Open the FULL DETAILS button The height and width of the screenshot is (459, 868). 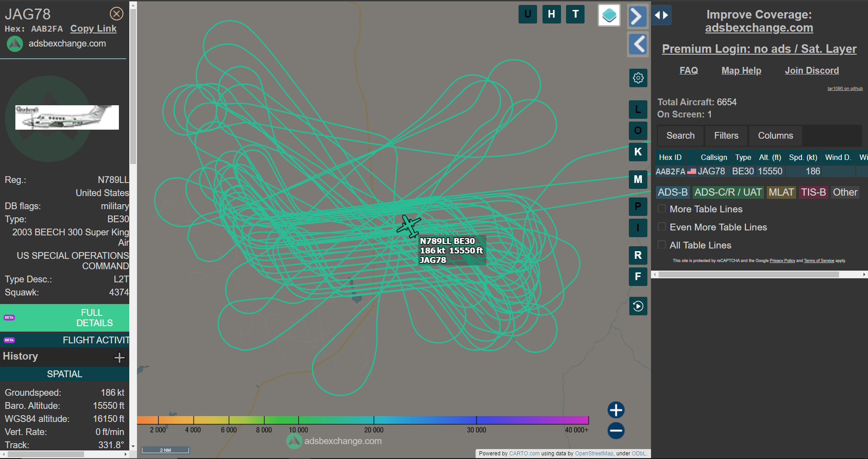click(65, 318)
